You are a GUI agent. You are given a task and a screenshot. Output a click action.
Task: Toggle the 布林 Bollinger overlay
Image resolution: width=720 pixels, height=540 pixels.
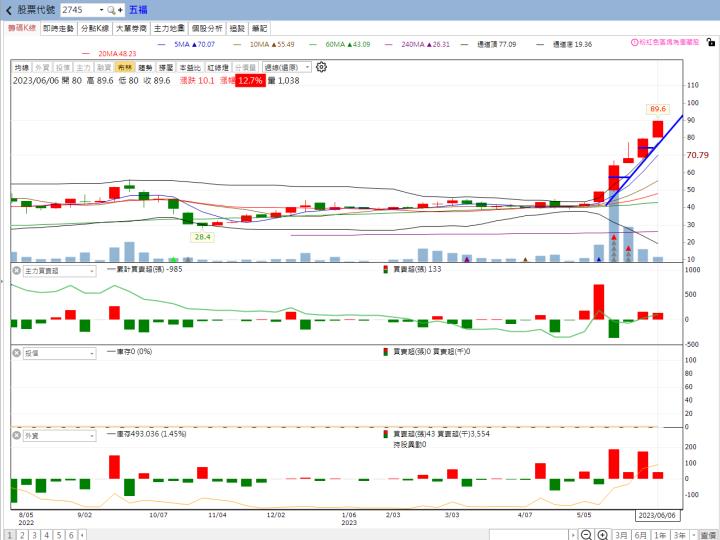tap(125, 67)
